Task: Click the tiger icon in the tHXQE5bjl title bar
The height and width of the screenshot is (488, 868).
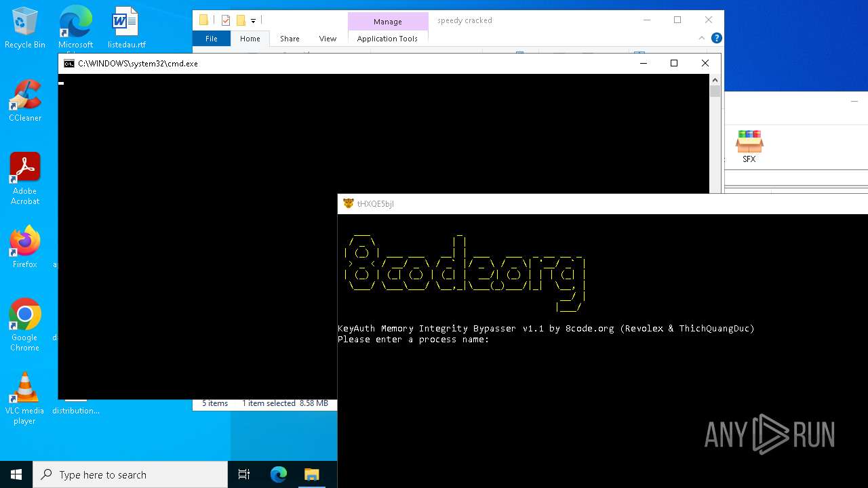Action: coord(349,203)
